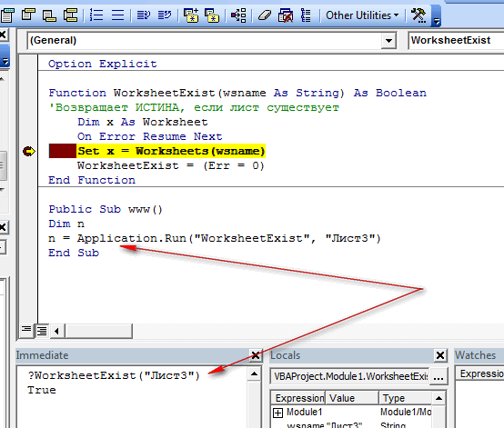Click the remove line numbers icon
The image size is (504, 428).
(117, 15)
